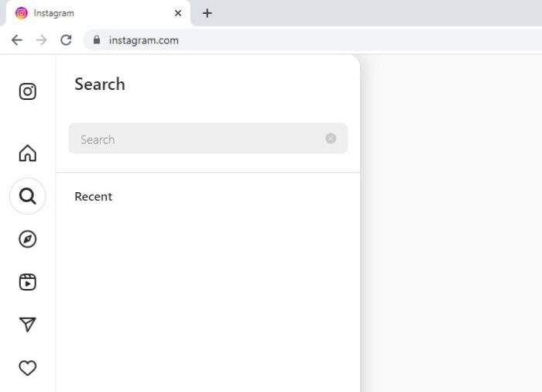Go to the Home feed icon
Screen dimensions: 542x392
28,153
